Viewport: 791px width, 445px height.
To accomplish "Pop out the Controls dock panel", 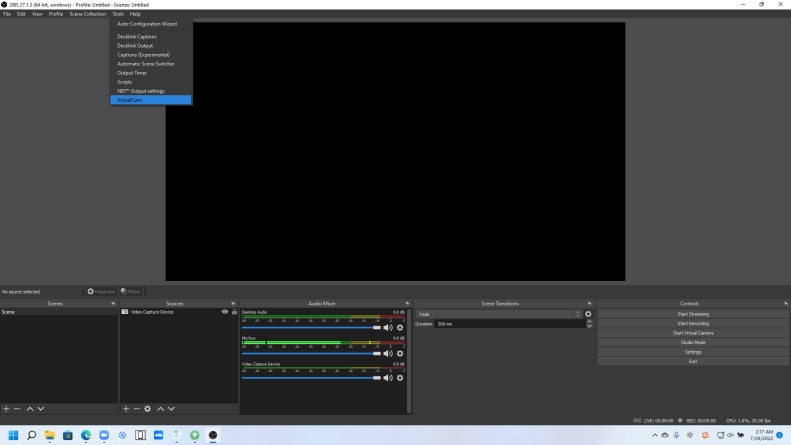I will point(785,303).
